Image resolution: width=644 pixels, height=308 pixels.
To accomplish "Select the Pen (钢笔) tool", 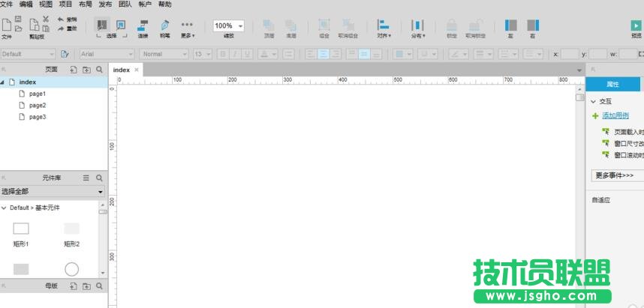I will pyautogui.click(x=164, y=25).
